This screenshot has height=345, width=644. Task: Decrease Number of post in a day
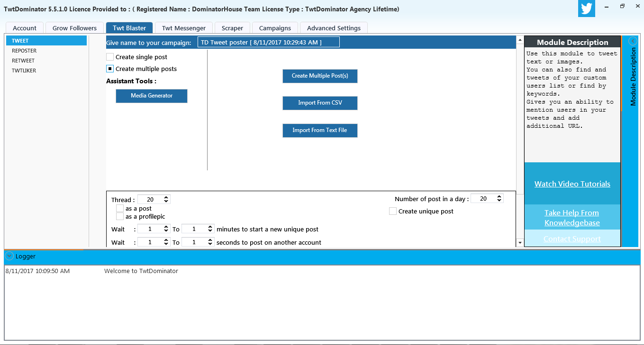click(499, 201)
